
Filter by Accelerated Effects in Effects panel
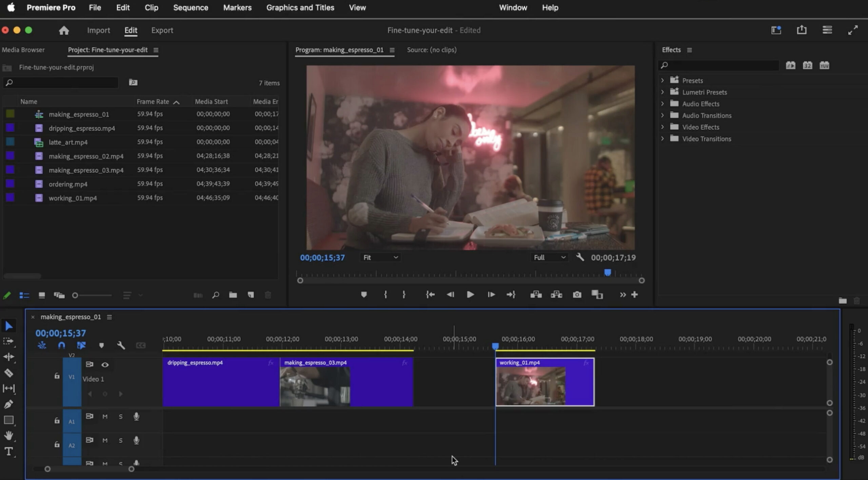790,65
